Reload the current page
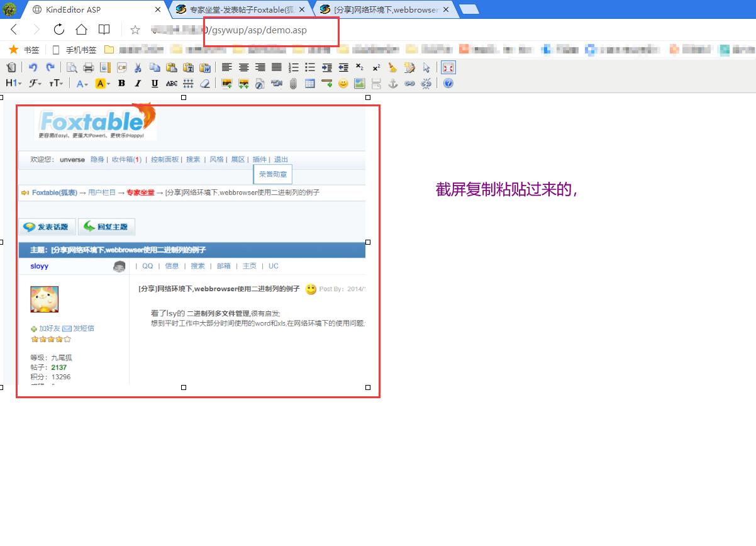Screen dimensions: 756x546 [x=59, y=30]
